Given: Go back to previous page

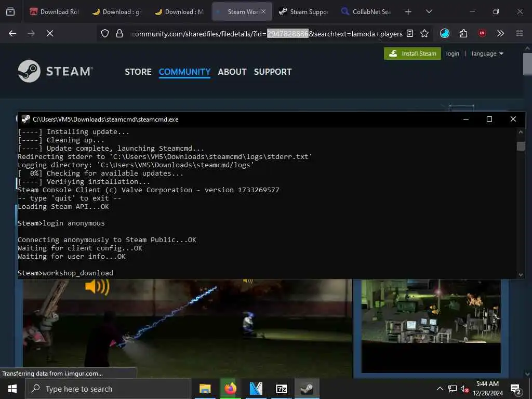Looking at the screenshot, I should coord(12,33).
